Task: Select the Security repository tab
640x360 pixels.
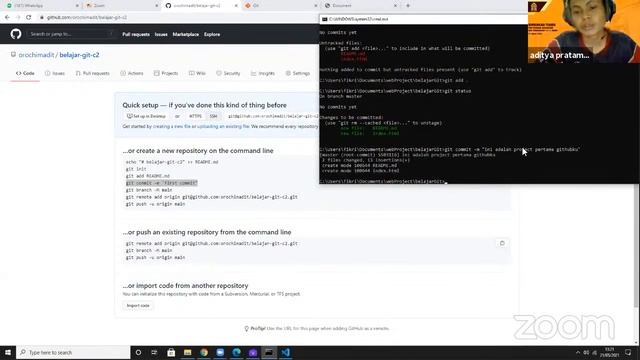Action: pyautogui.click(x=228, y=73)
